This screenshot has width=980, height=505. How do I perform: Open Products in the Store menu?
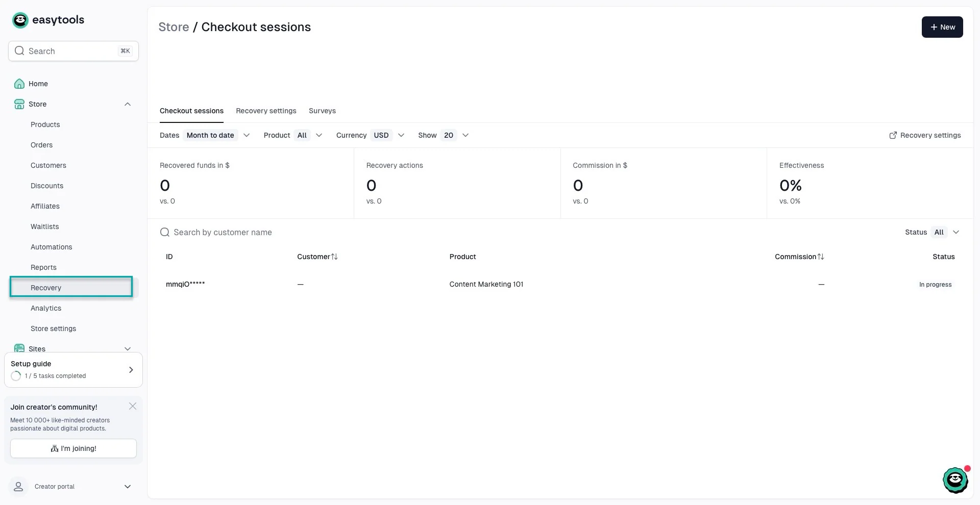45,124
